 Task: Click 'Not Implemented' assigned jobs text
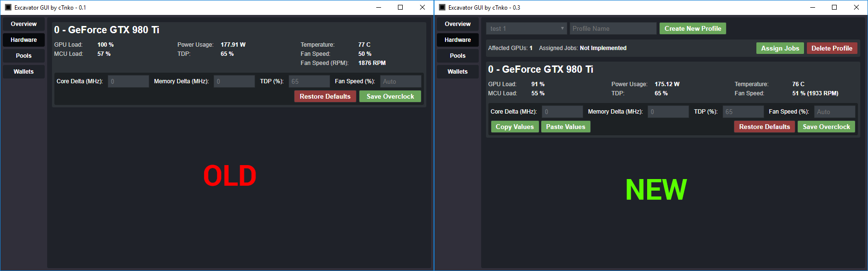[603, 48]
